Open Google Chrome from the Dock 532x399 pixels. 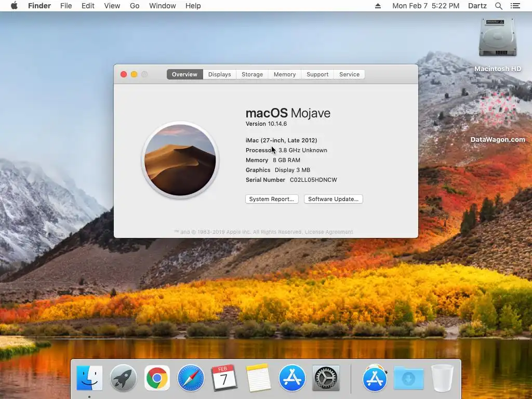tap(157, 378)
